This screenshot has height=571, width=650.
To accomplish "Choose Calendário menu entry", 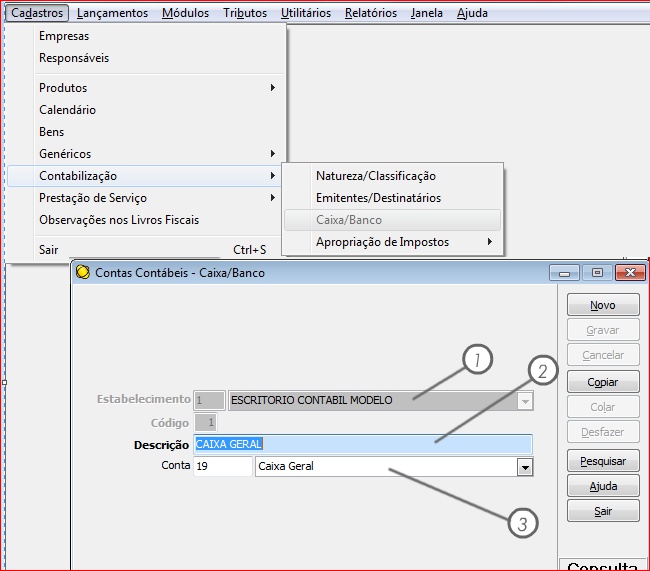I will (146, 110).
